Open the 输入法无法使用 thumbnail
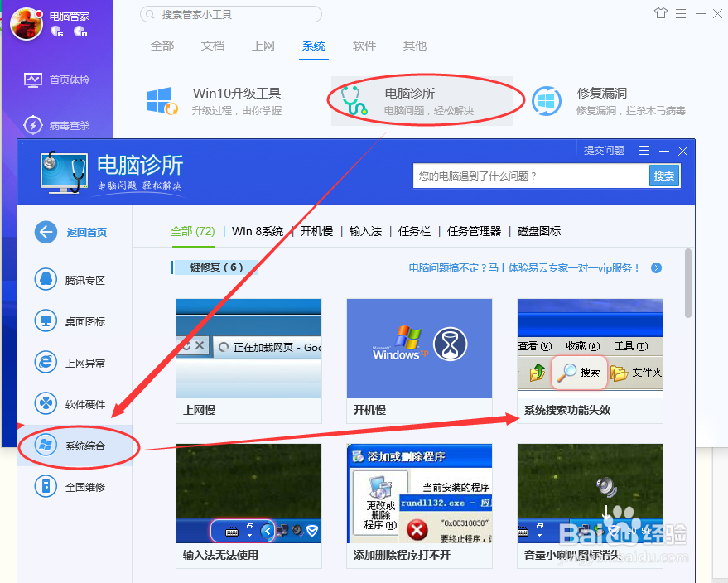Viewport: 728px width, 583px height. tap(248, 494)
